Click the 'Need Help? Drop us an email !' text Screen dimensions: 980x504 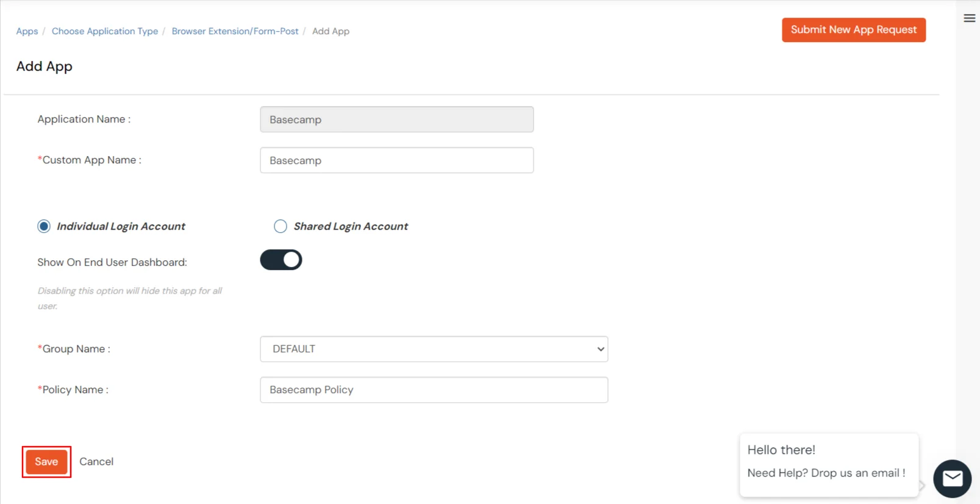(826, 473)
